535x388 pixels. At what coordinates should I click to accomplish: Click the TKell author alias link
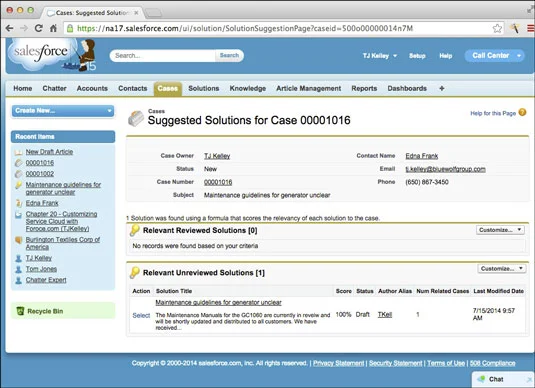[385, 315]
